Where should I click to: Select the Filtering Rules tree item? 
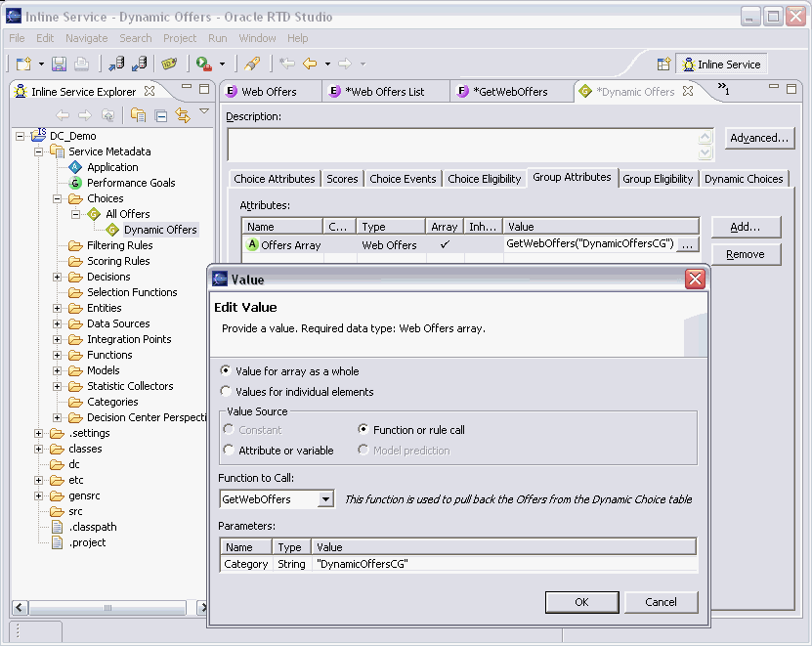[x=119, y=245]
